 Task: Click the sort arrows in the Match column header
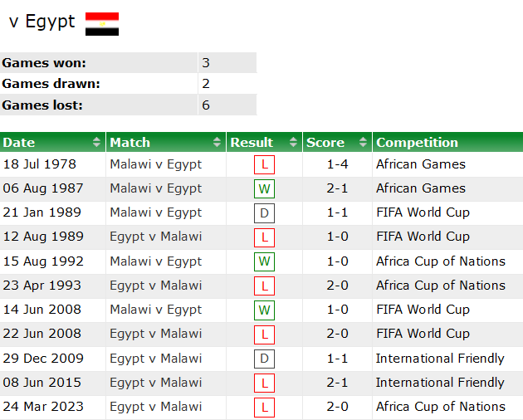point(218,143)
